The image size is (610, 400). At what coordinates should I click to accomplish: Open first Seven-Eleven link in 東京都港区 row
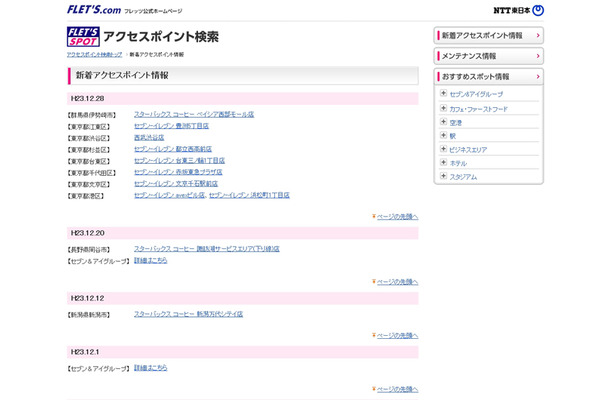pyautogui.click(x=169, y=195)
